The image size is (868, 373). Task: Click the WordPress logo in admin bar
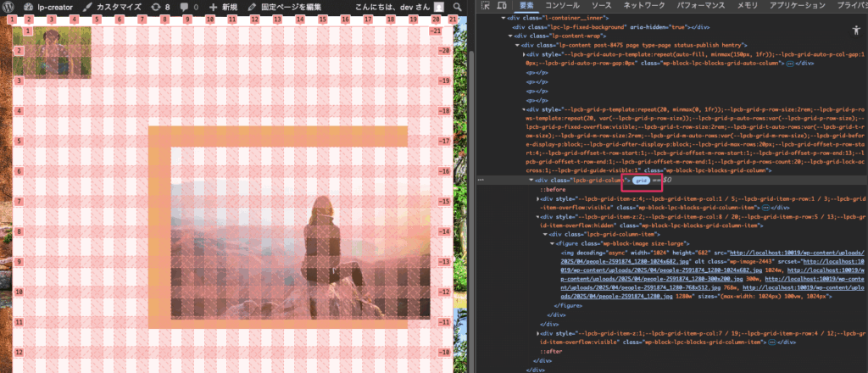(x=9, y=7)
